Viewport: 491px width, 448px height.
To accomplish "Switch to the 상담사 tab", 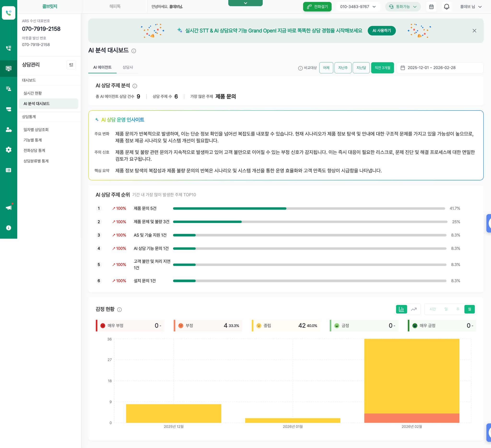I will pyautogui.click(x=128, y=67).
